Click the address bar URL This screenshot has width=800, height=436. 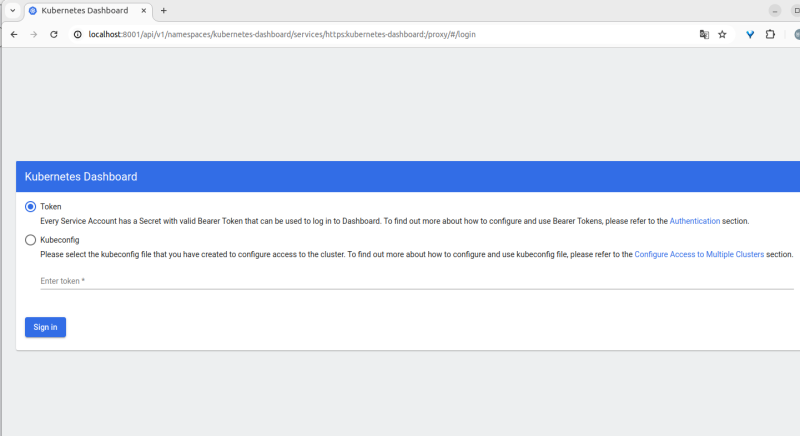(282, 34)
